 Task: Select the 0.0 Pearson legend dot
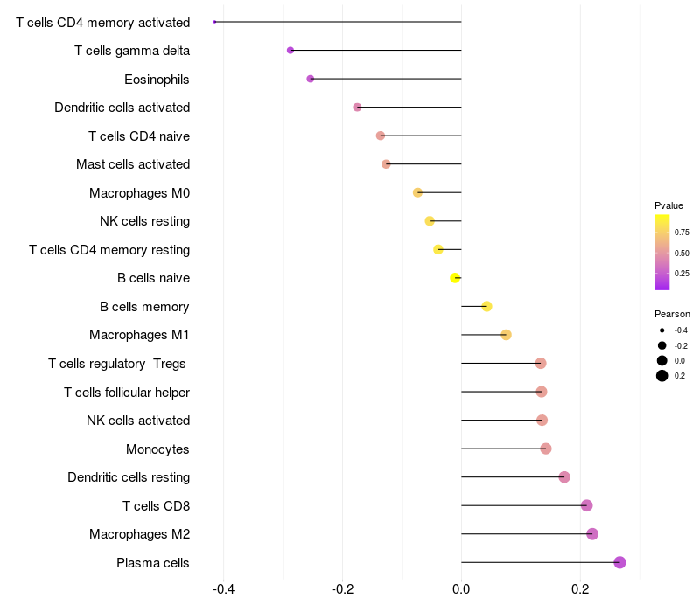click(662, 360)
